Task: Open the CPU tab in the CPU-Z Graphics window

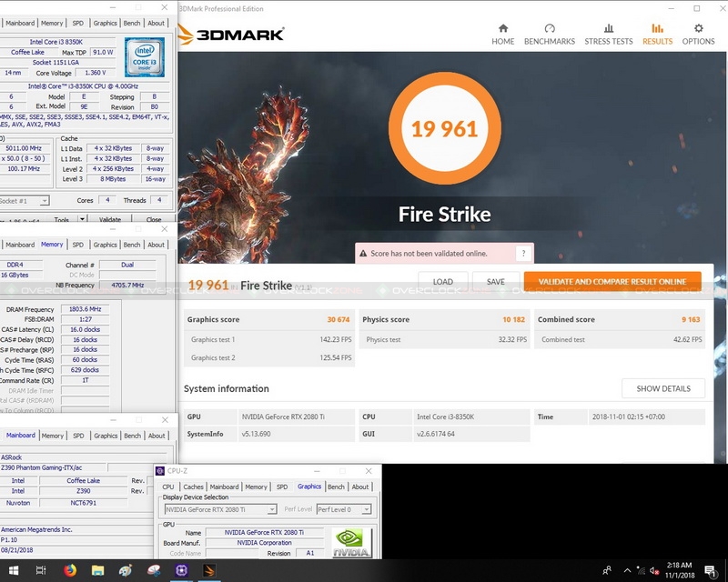Action: (x=168, y=487)
